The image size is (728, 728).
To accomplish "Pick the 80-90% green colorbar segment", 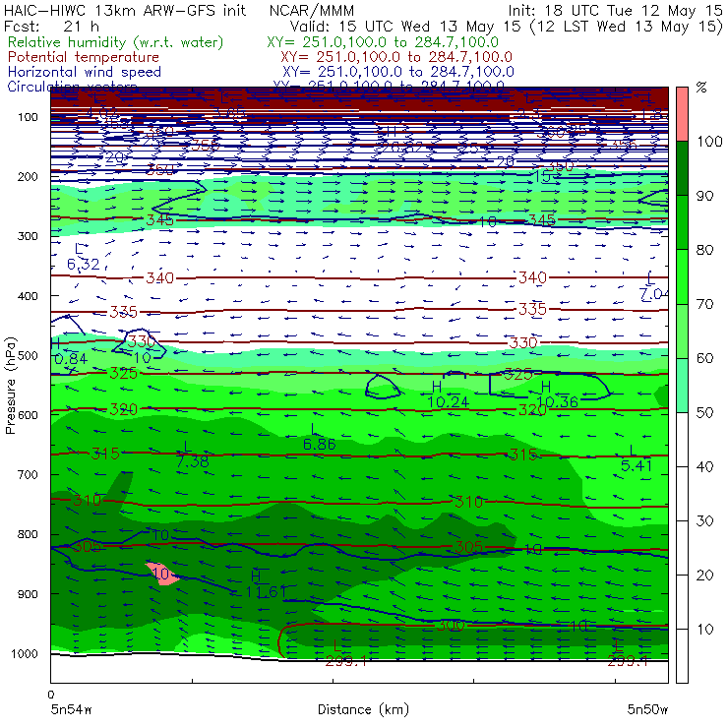I will (x=682, y=222).
